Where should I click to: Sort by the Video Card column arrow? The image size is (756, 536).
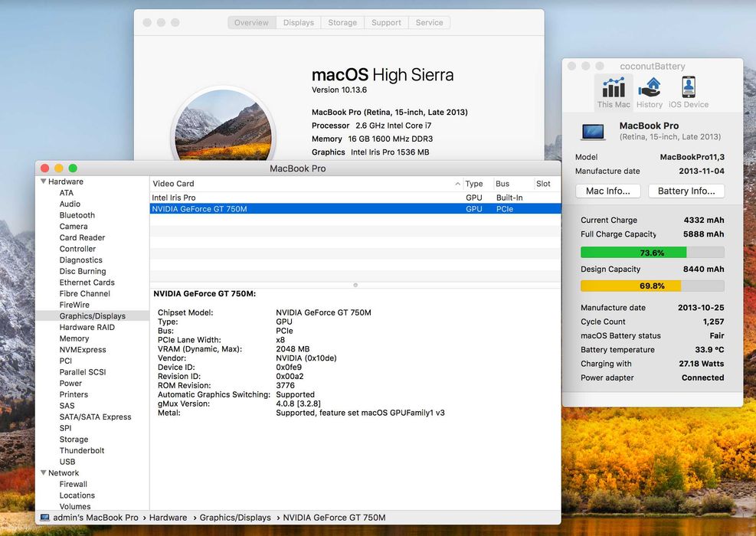(x=457, y=184)
